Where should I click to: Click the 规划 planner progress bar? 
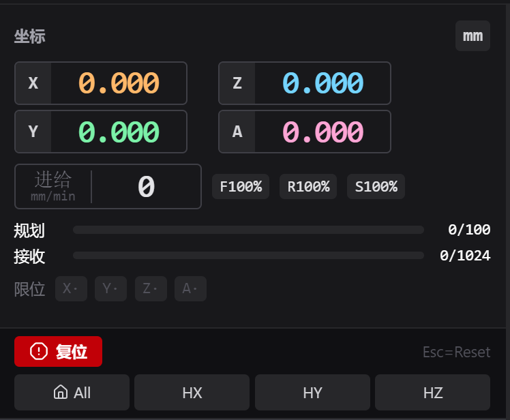coord(248,230)
